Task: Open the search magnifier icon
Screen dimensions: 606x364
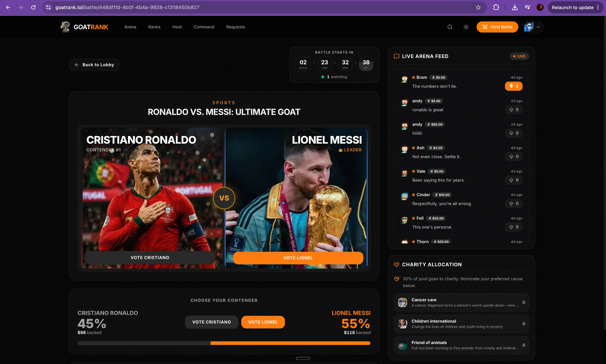Action: 450,27
